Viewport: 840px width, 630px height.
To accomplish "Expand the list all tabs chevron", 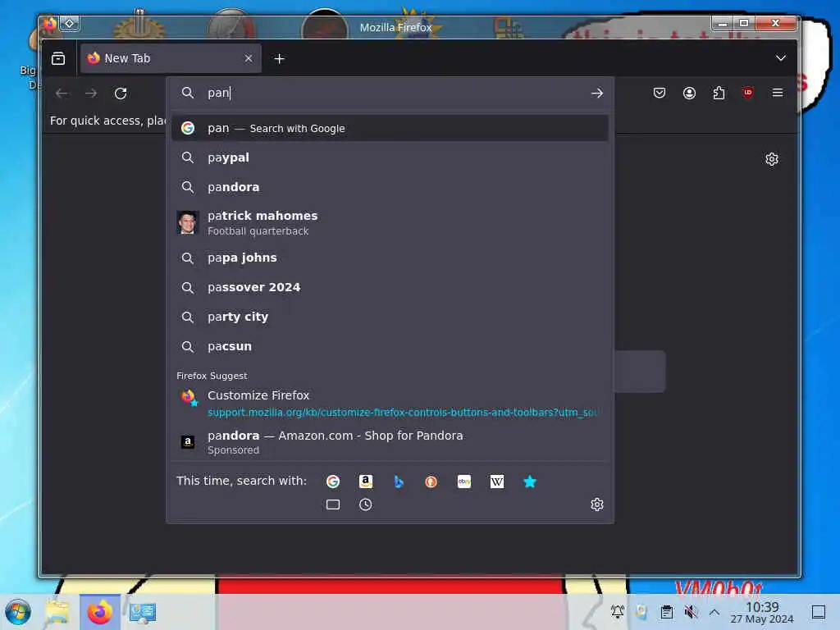I will pos(781,58).
